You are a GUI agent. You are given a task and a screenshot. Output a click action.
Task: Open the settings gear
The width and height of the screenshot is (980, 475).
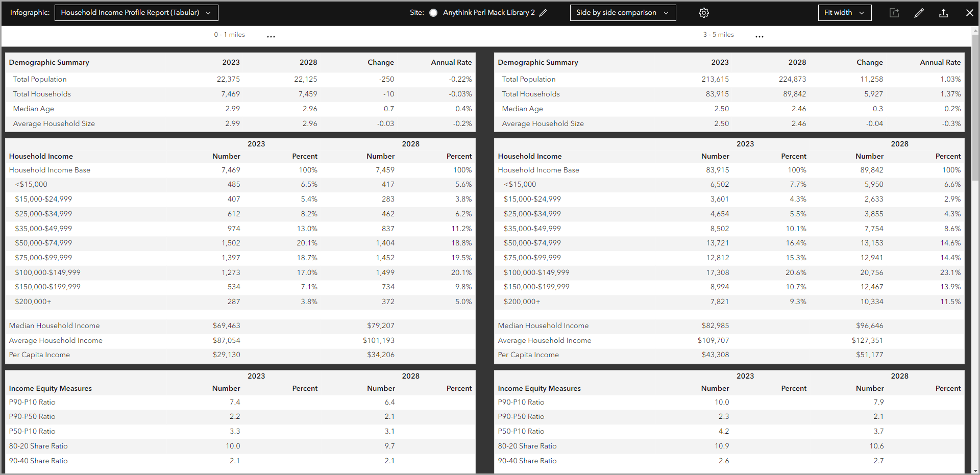703,12
